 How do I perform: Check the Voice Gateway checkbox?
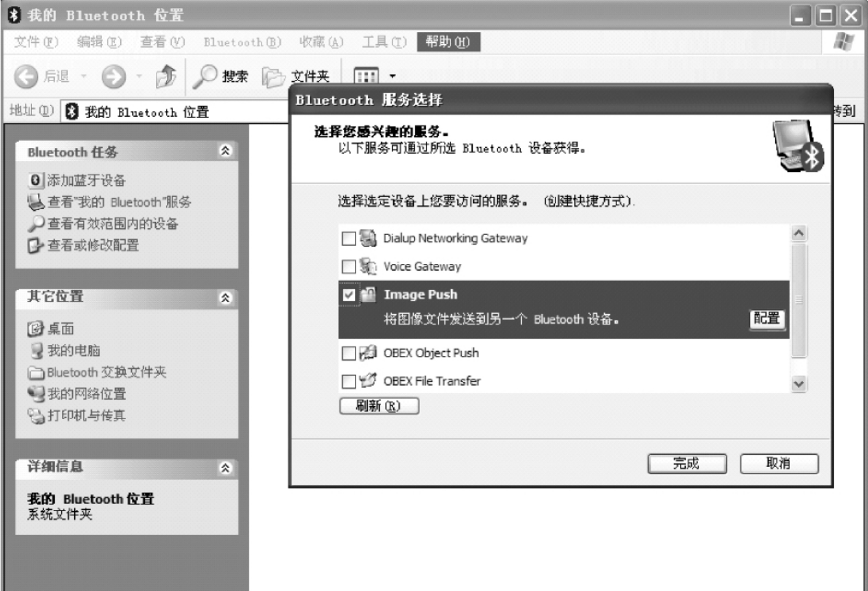point(349,266)
